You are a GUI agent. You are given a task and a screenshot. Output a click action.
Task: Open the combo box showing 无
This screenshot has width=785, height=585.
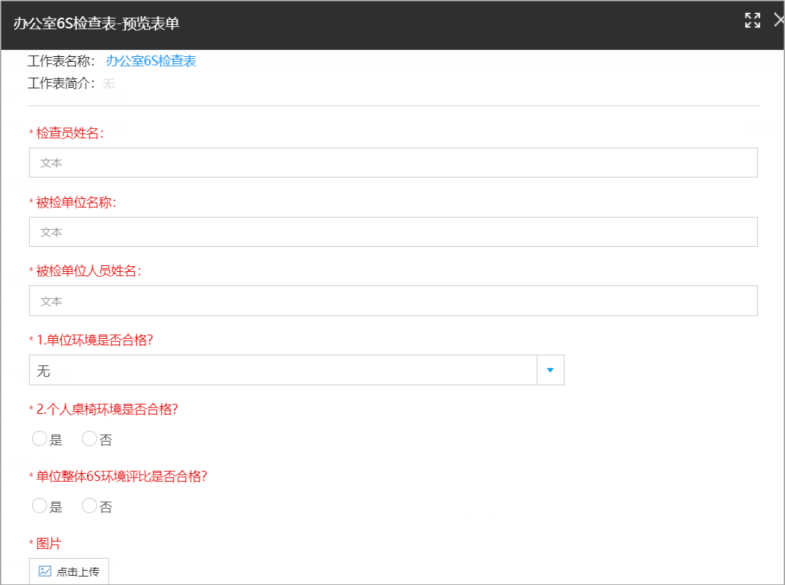296,370
